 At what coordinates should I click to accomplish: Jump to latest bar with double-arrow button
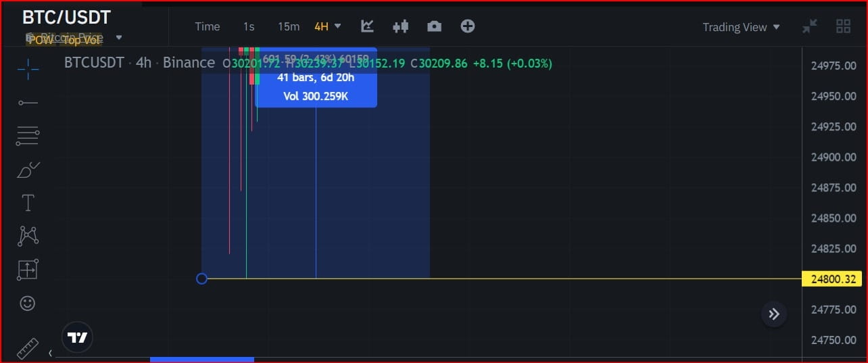point(774,314)
